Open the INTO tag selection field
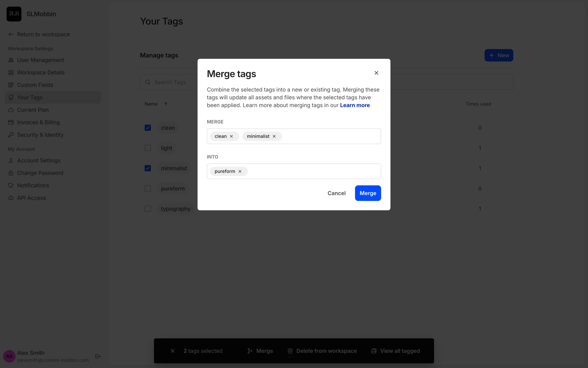 (314, 171)
